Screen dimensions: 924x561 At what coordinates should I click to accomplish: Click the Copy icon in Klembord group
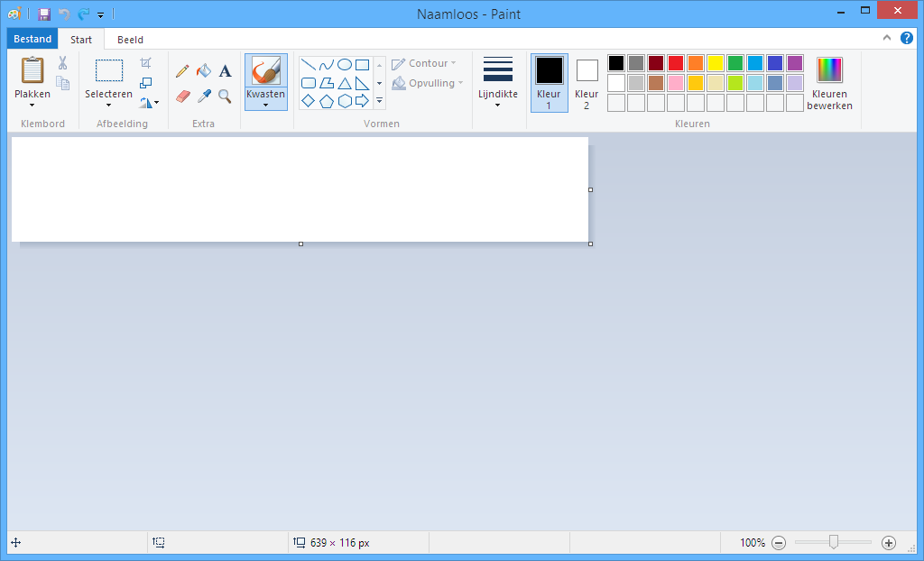(x=62, y=82)
